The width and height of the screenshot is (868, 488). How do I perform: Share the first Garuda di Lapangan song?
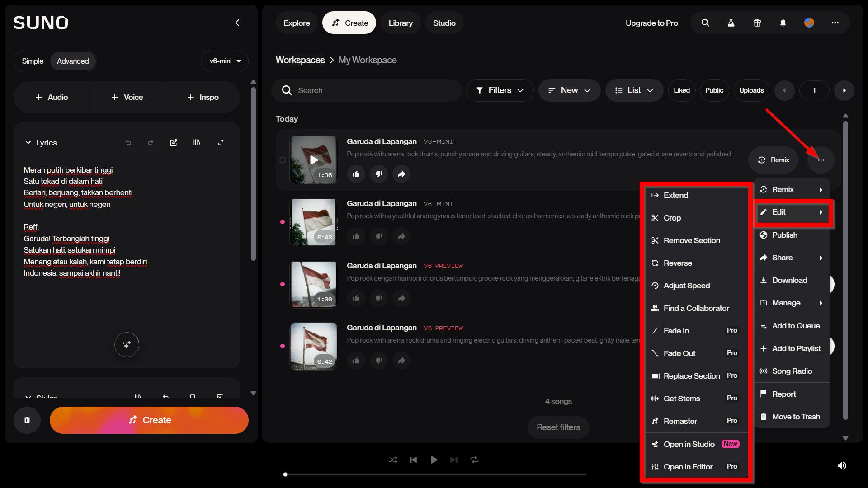tap(401, 174)
